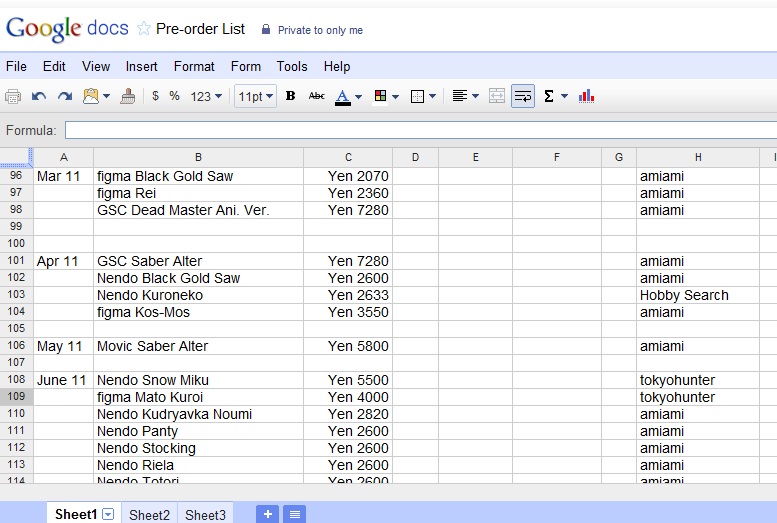The height and width of the screenshot is (523, 777).
Task: Undo the last action
Action: [39, 96]
